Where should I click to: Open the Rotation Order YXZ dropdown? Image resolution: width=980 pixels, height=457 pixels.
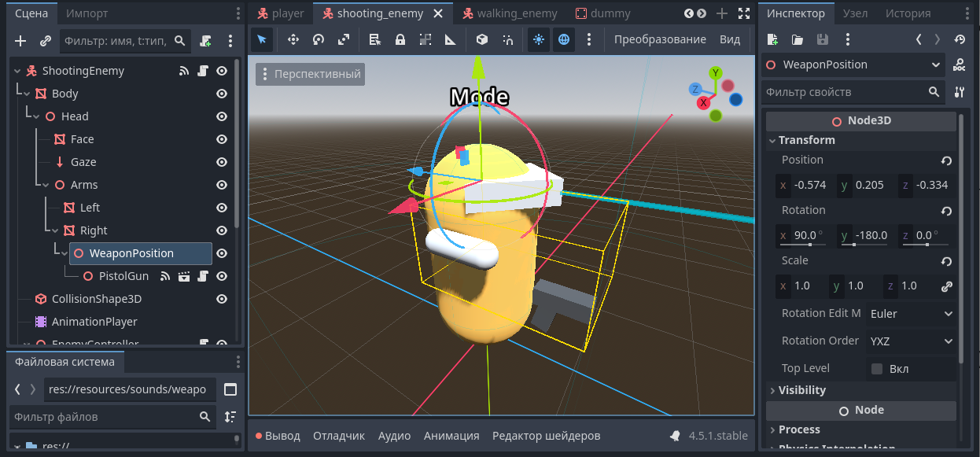911,341
